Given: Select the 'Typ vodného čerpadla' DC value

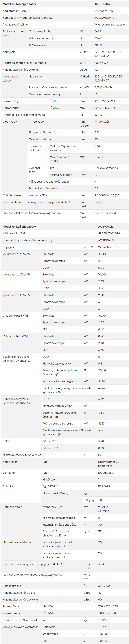Looking at the screenshot, I should pos(96,188).
